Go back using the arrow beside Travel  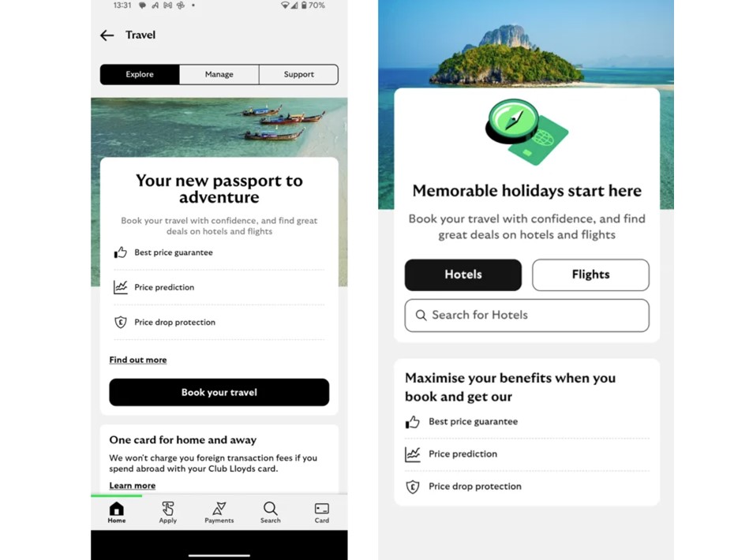tap(107, 35)
